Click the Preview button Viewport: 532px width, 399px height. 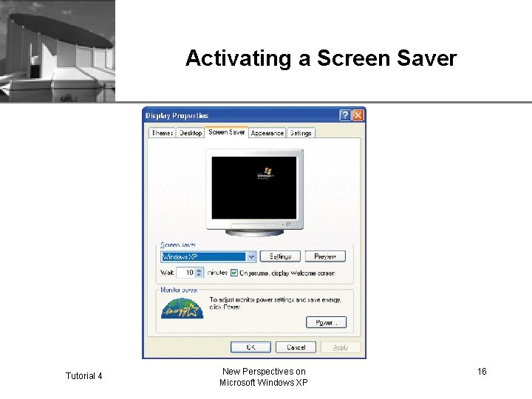325,256
